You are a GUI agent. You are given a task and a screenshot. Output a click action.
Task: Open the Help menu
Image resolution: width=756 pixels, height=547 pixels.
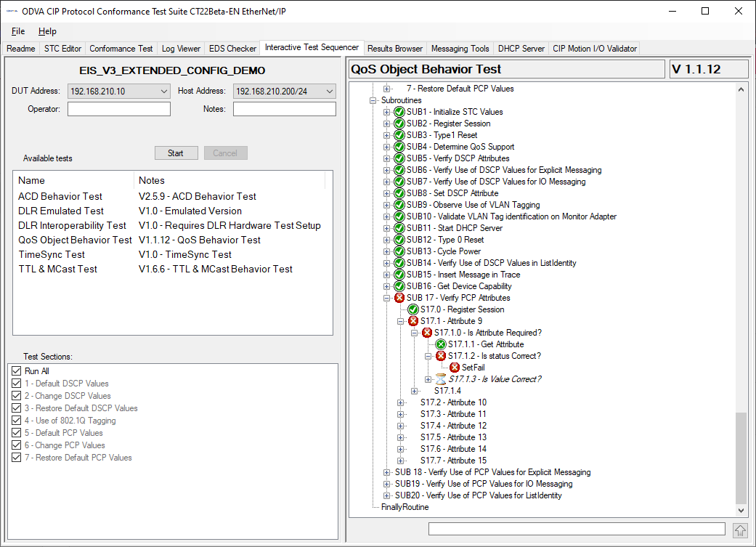click(47, 31)
